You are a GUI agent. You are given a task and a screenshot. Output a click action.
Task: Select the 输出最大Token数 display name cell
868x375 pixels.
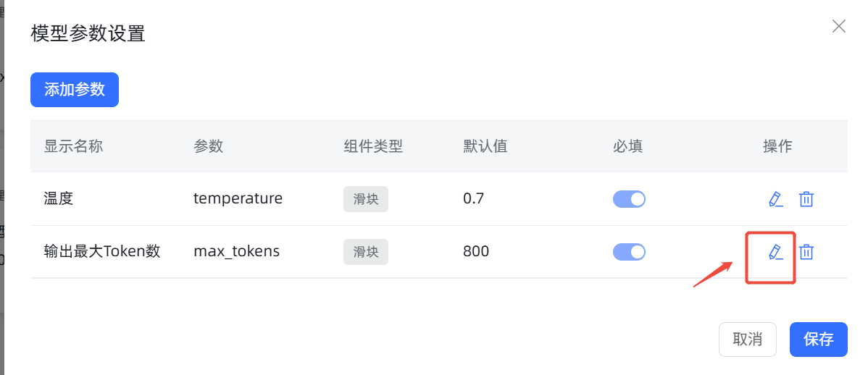pos(102,252)
